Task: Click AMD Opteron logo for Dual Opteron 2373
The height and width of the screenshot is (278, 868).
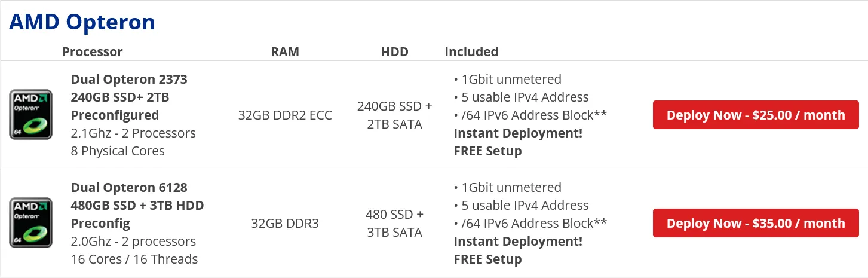Action: pos(31,115)
